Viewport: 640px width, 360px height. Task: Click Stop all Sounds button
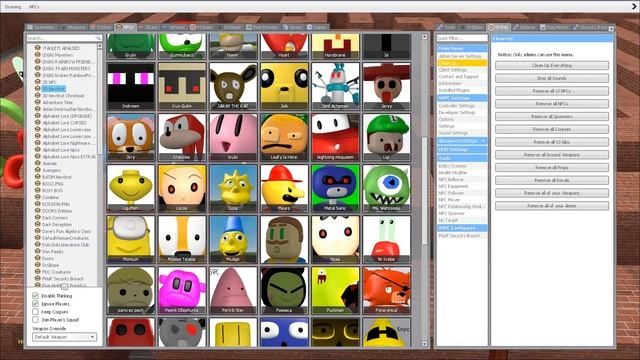552,78
